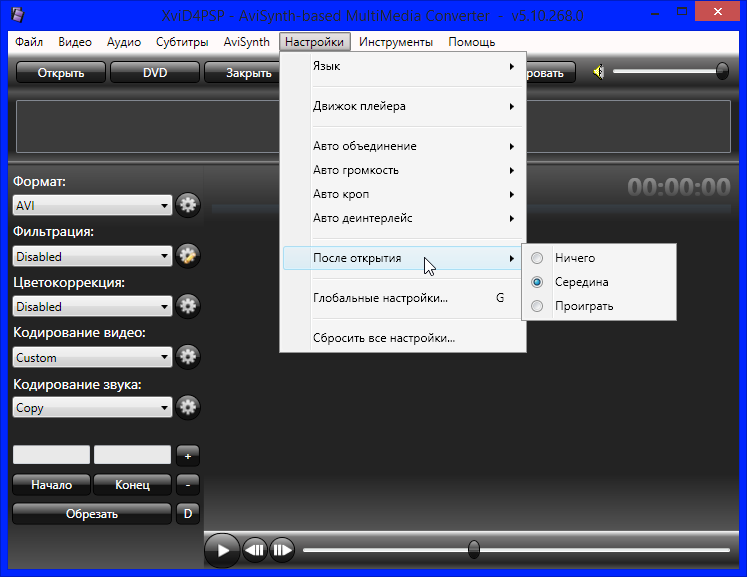Choose the Середина radio option

coord(538,282)
